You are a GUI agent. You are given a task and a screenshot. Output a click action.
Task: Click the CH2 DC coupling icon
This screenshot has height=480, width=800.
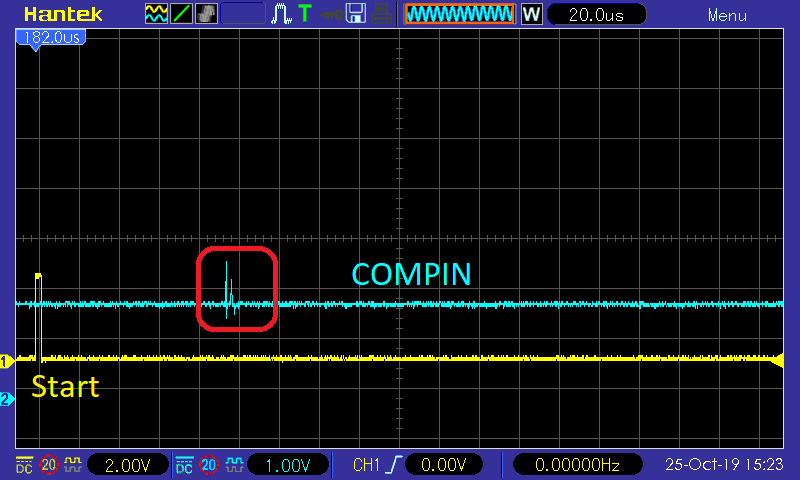tap(184, 465)
